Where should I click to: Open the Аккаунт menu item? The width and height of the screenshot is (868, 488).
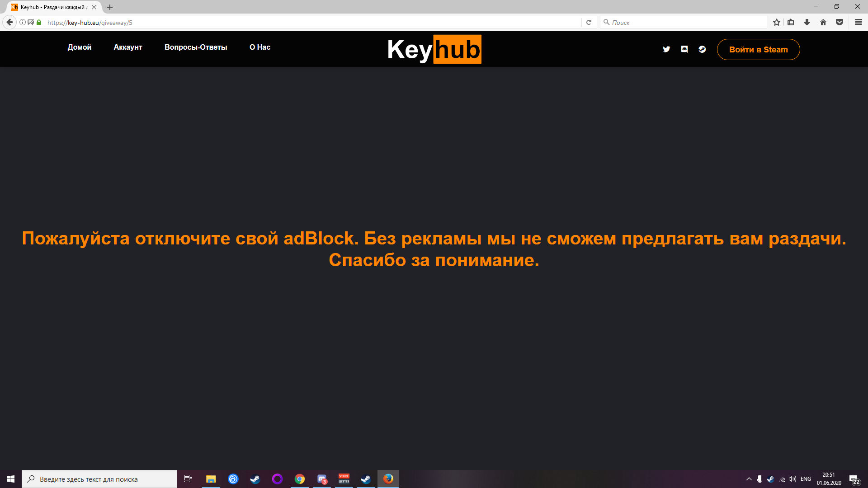click(x=128, y=47)
